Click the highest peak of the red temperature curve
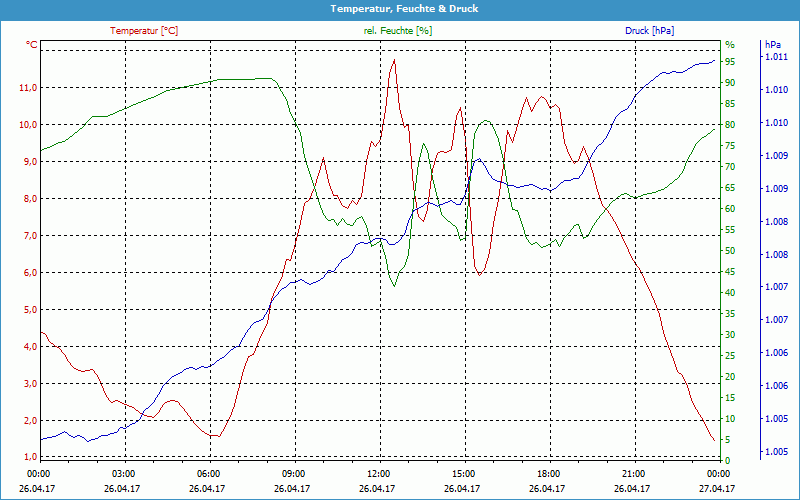 click(394, 60)
